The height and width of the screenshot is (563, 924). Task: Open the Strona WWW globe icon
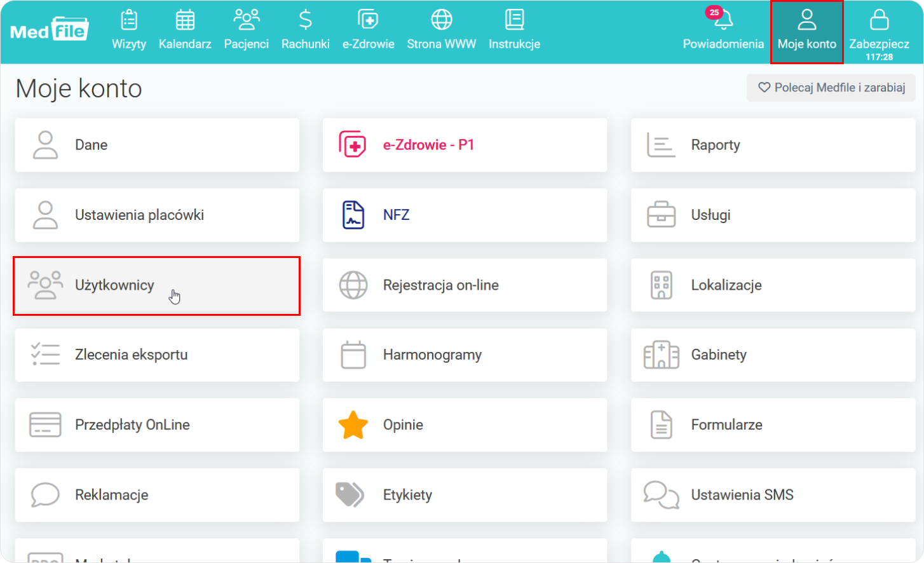[x=442, y=20]
